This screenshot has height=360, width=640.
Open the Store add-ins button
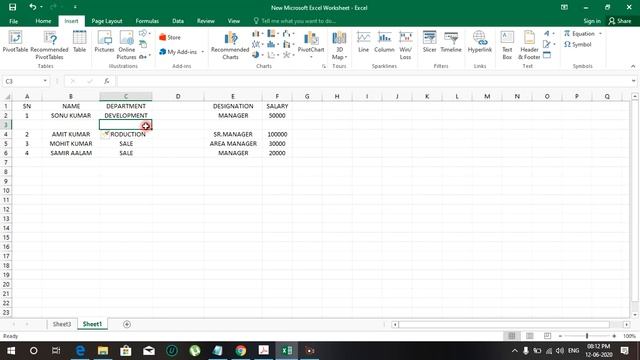(170, 37)
